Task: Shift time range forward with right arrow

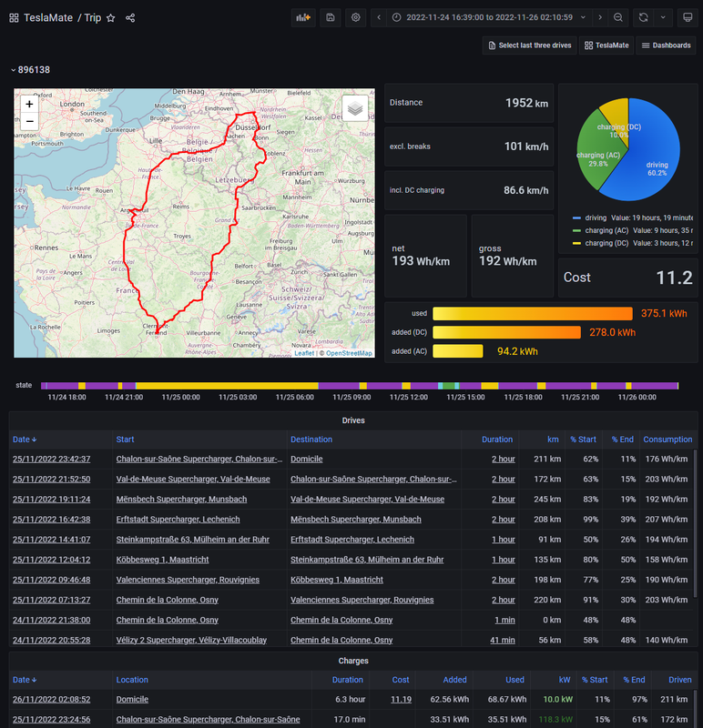Action: (x=600, y=17)
